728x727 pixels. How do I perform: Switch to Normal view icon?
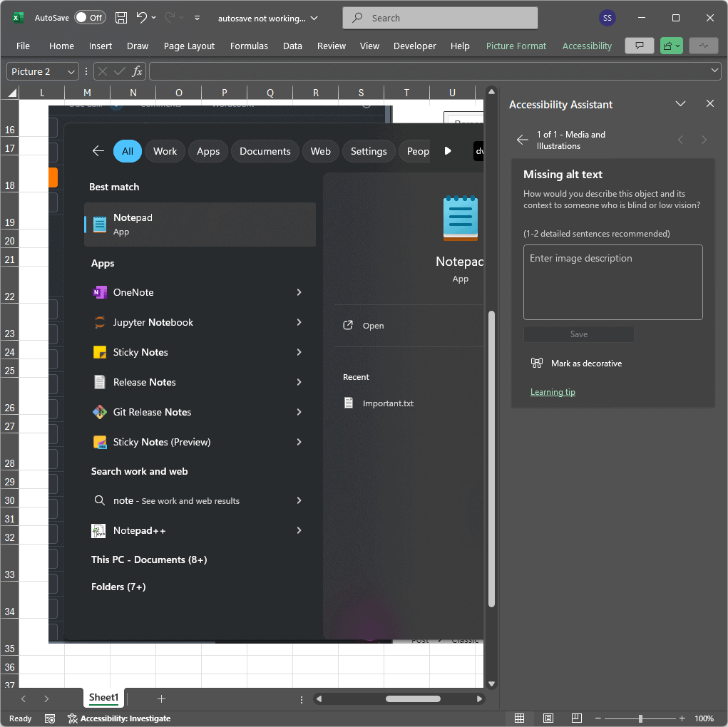(520, 718)
